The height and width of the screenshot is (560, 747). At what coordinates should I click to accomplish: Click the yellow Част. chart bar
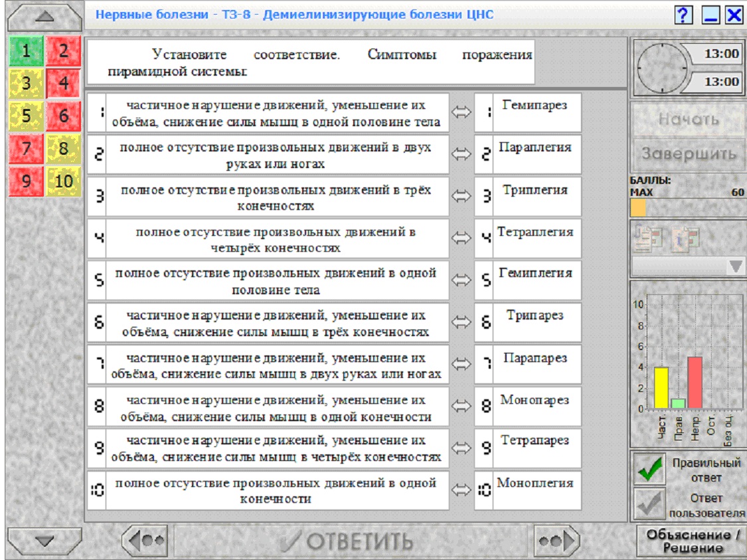[661, 387]
